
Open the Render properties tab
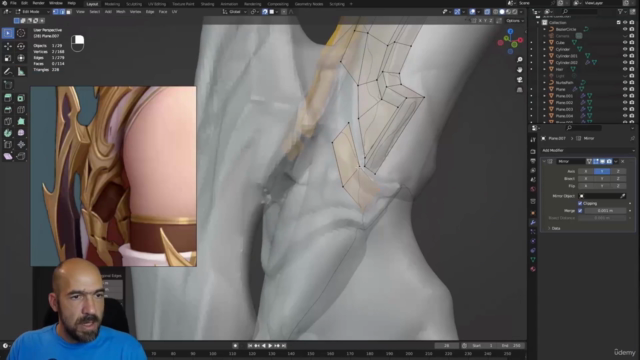point(533,151)
